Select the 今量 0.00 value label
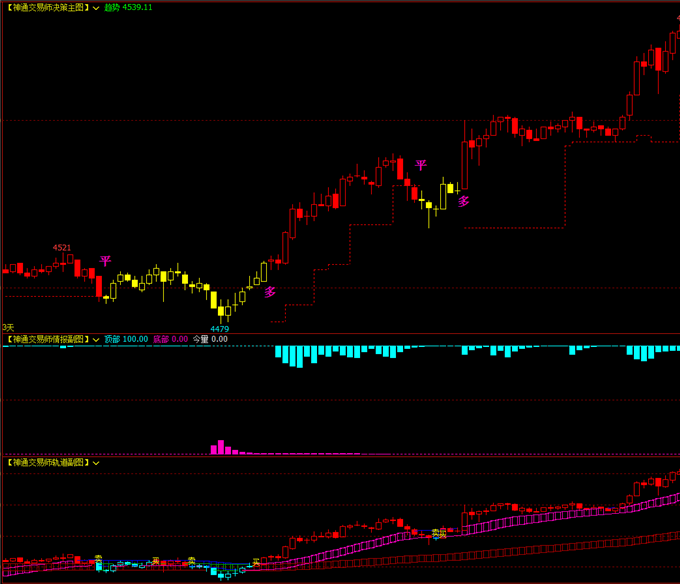The image size is (680, 584). [210, 339]
